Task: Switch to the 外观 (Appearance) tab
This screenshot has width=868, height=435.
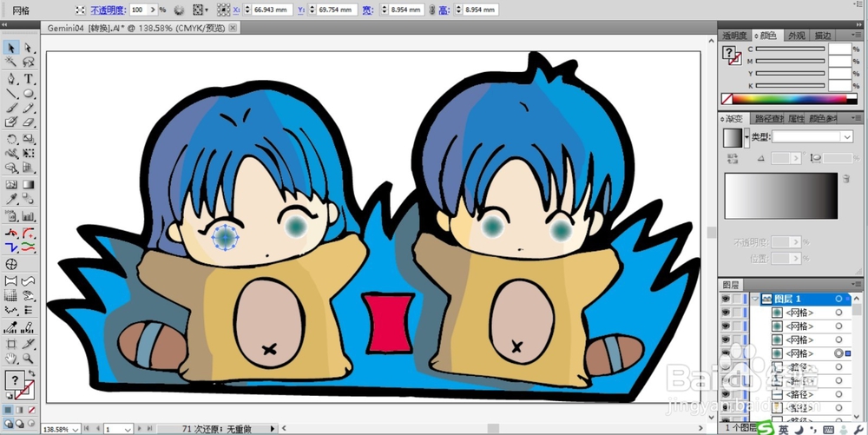Action: 797,36
